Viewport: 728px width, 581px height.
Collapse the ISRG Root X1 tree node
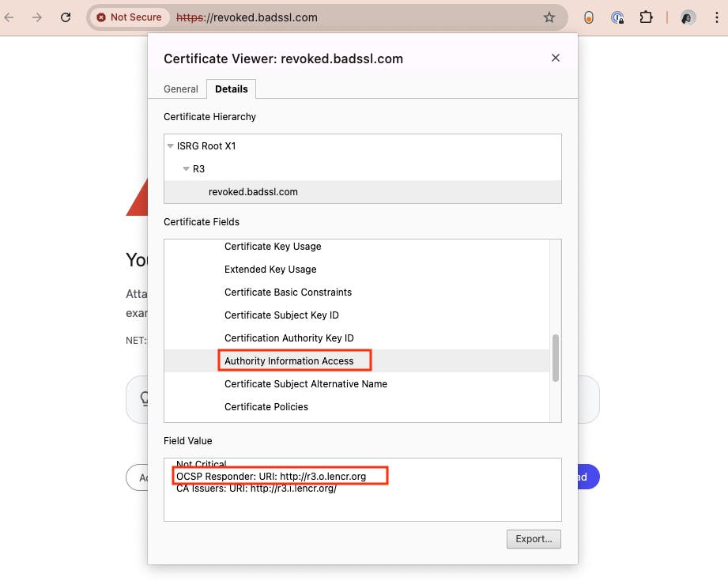(x=171, y=146)
